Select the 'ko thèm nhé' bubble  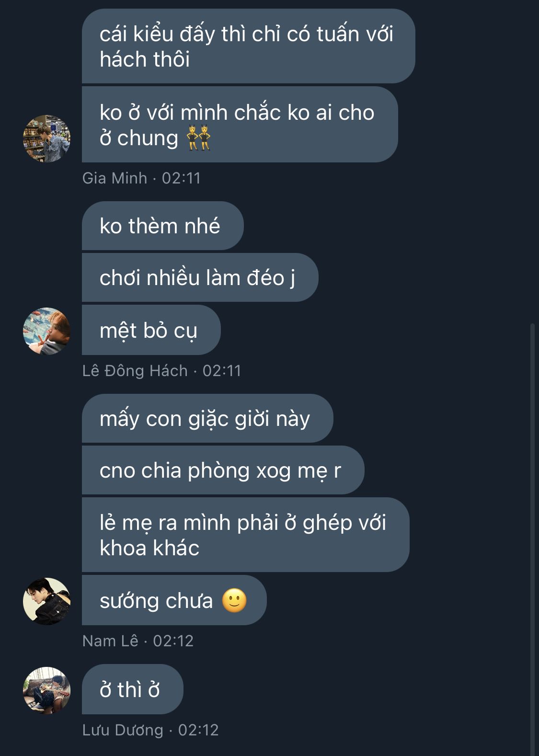(163, 226)
